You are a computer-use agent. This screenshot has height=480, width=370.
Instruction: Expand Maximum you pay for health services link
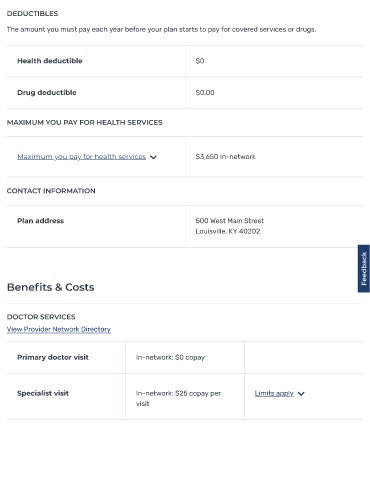[82, 157]
